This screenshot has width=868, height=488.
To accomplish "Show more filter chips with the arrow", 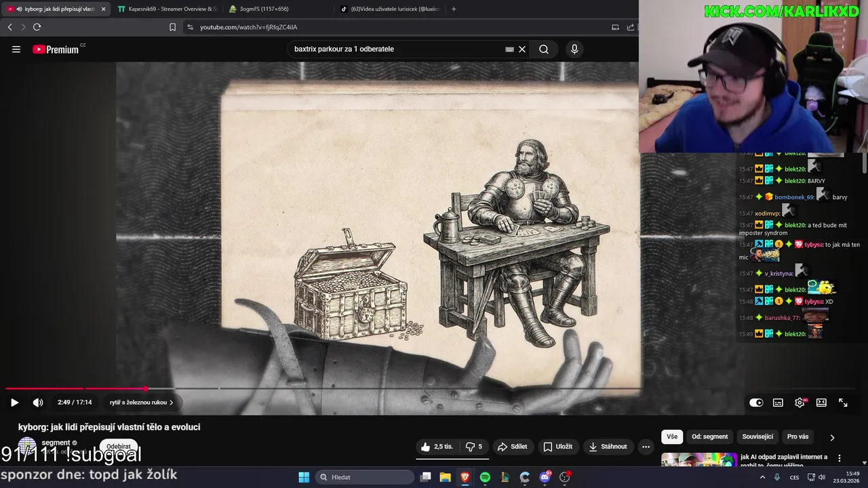I will (x=832, y=437).
